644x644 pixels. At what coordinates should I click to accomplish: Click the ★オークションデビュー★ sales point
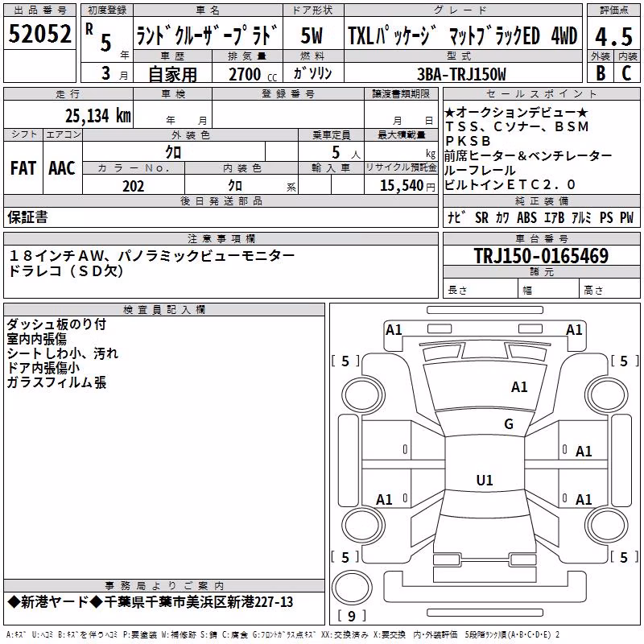tap(516, 112)
